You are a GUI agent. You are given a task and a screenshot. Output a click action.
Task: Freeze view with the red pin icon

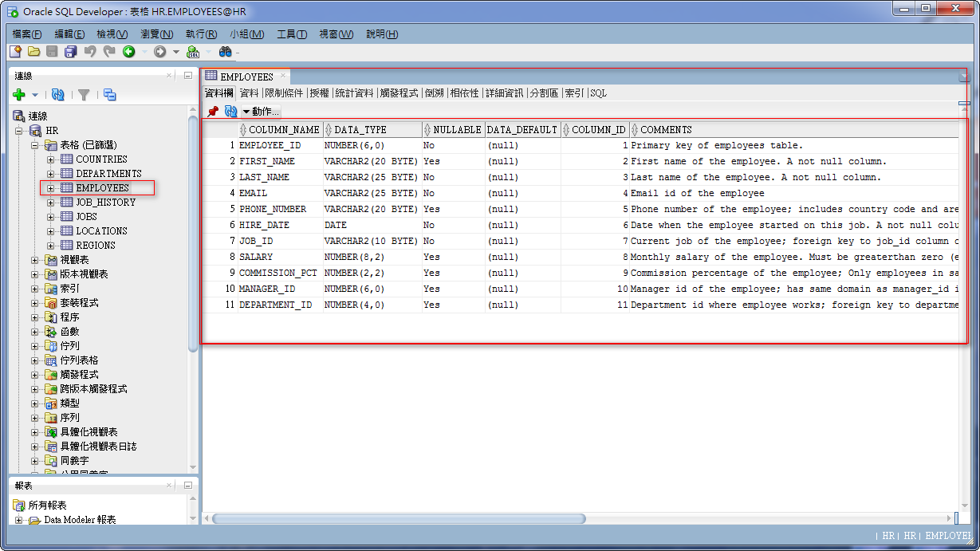coord(212,112)
